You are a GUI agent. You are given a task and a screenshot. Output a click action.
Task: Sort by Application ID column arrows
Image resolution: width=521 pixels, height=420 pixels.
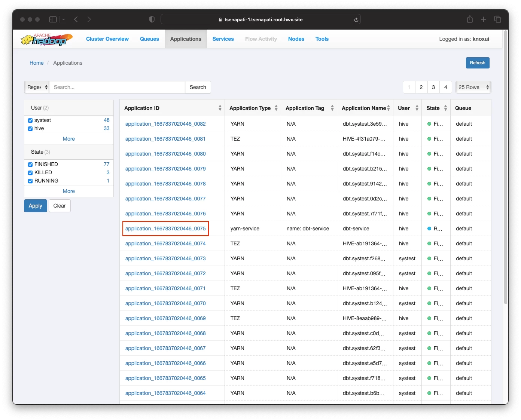click(220, 108)
